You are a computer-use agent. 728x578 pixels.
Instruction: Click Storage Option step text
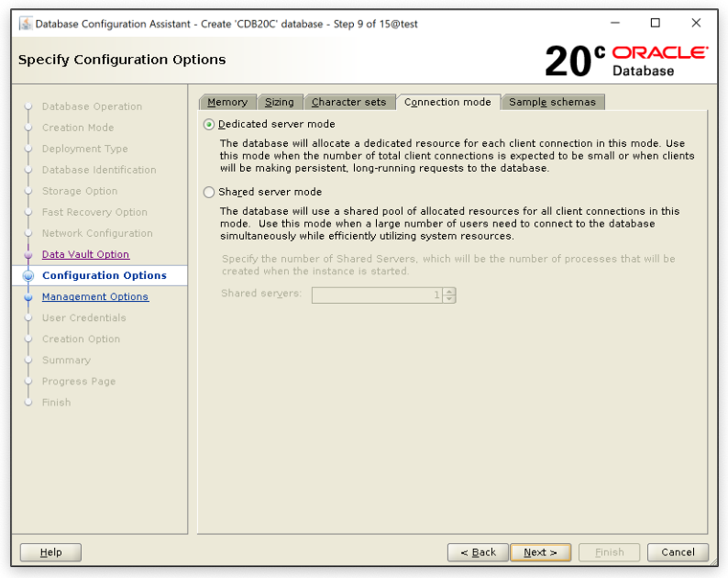point(80,192)
